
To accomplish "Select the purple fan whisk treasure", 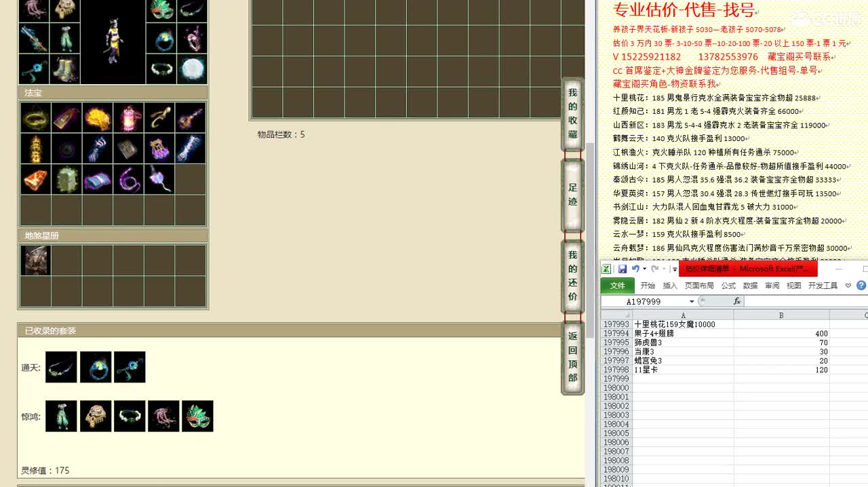I will pyautogui.click(x=159, y=180).
